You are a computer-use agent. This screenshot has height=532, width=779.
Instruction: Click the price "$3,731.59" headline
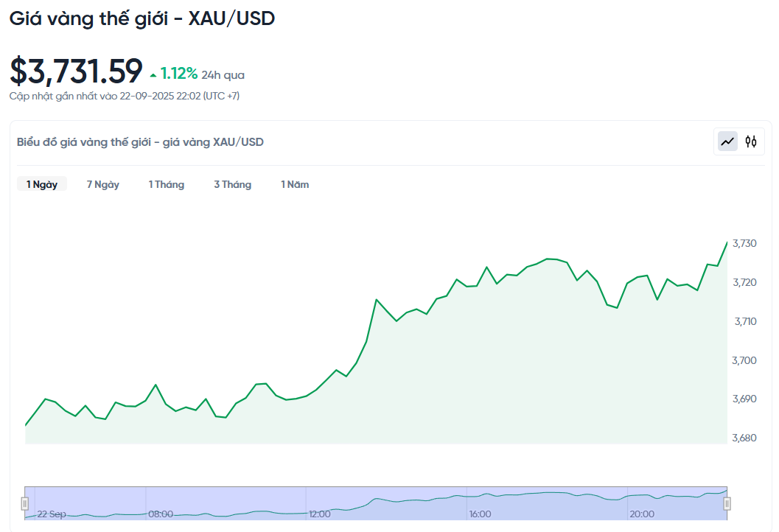tap(75, 71)
